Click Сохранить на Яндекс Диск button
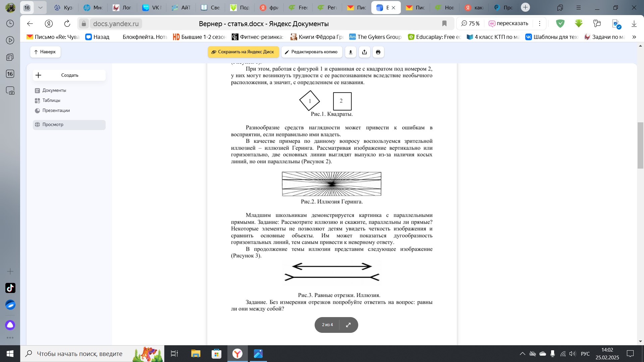The width and height of the screenshot is (644, 362). pyautogui.click(x=243, y=52)
